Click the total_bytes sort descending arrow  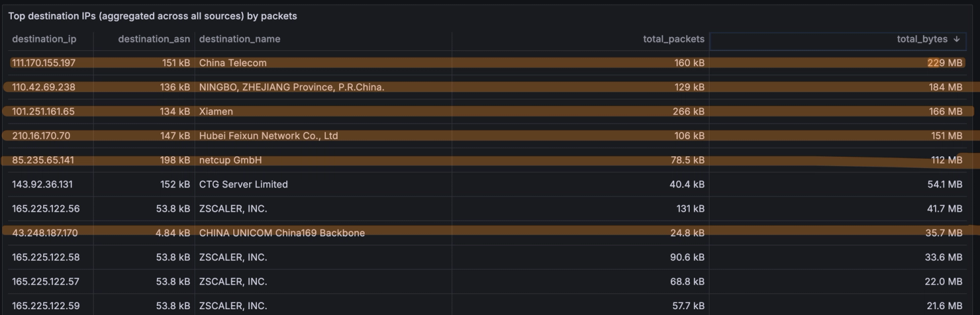click(957, 39)
